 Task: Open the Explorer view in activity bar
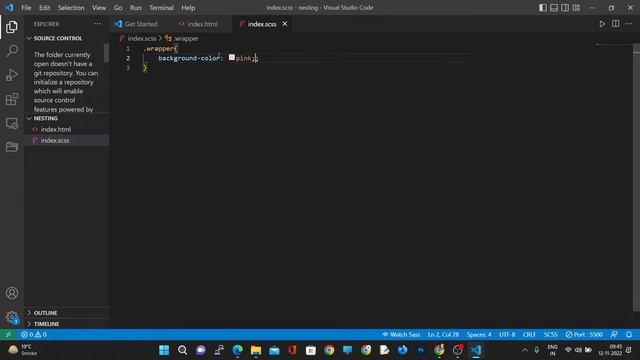[x=12, y=27]
